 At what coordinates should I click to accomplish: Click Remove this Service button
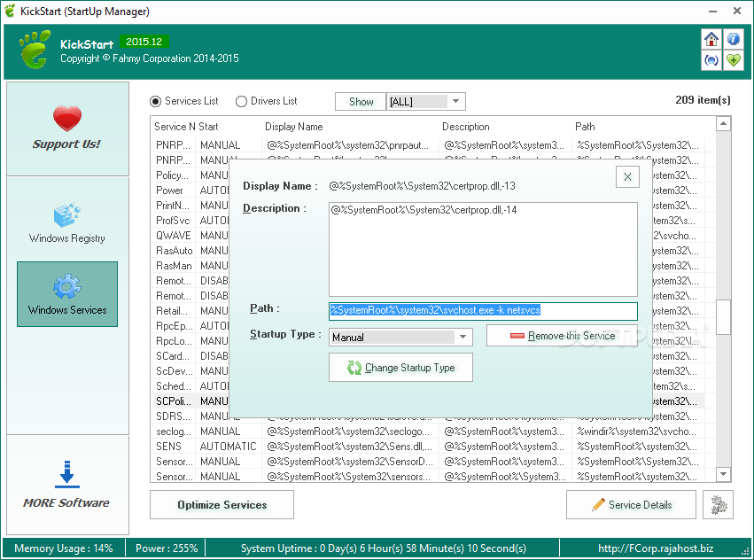click(x=562, y=336)
